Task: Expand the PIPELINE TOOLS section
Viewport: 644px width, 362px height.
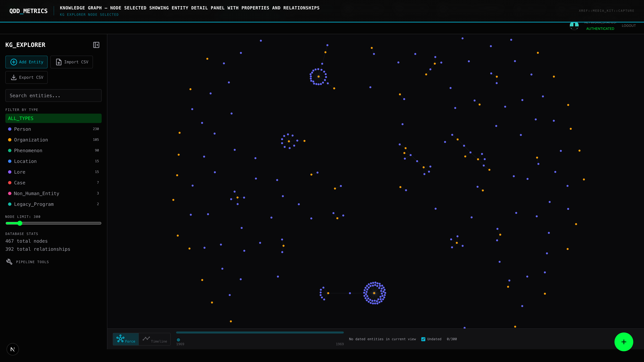Action: tap(33, 262)
